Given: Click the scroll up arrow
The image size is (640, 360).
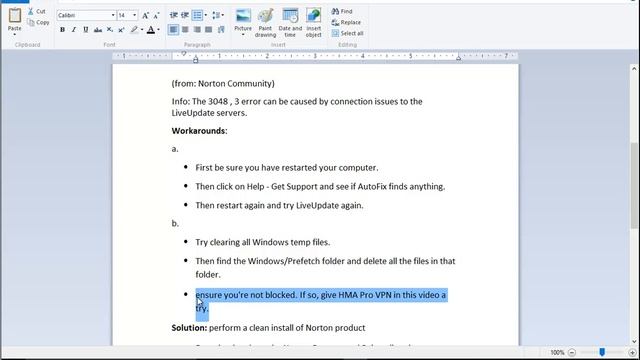Looking at the screenshot, I should coord(634,69).
